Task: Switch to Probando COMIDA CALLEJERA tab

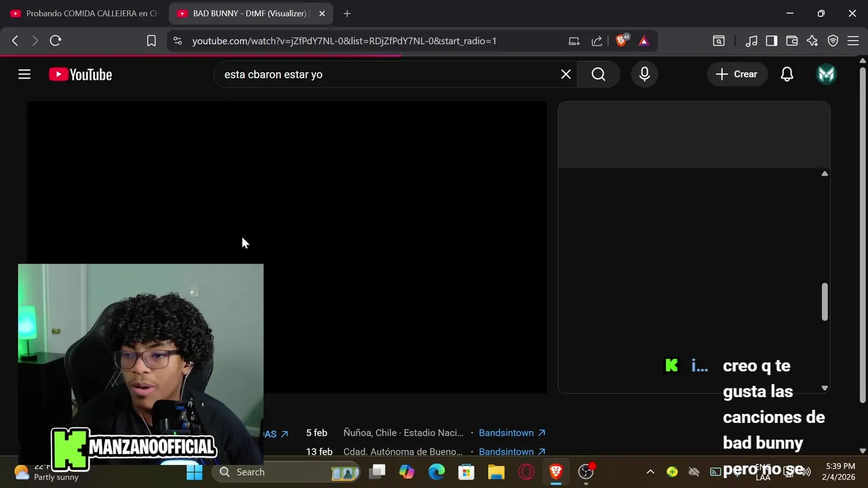Action: point(84,14)
